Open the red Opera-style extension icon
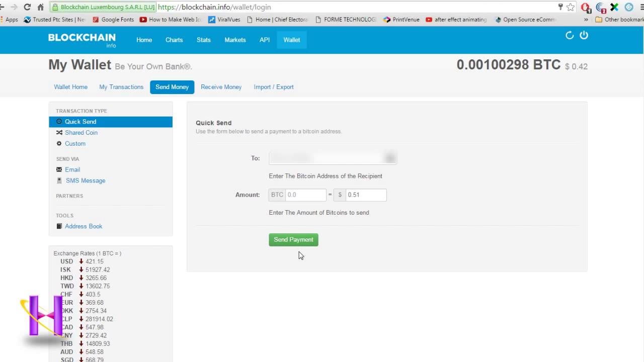This screenshot has height=362, width=644. (585, 7)
